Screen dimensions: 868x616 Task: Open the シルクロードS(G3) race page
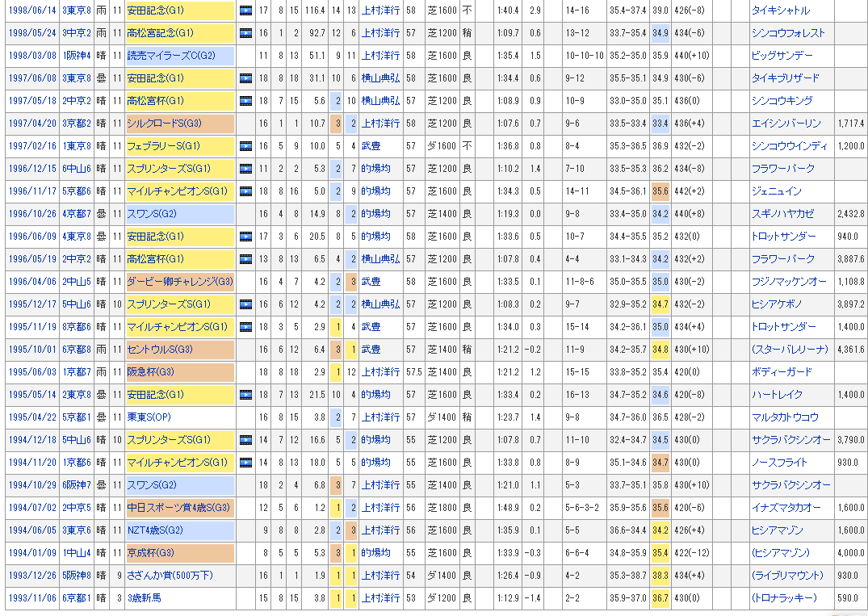tap(166, 124)
